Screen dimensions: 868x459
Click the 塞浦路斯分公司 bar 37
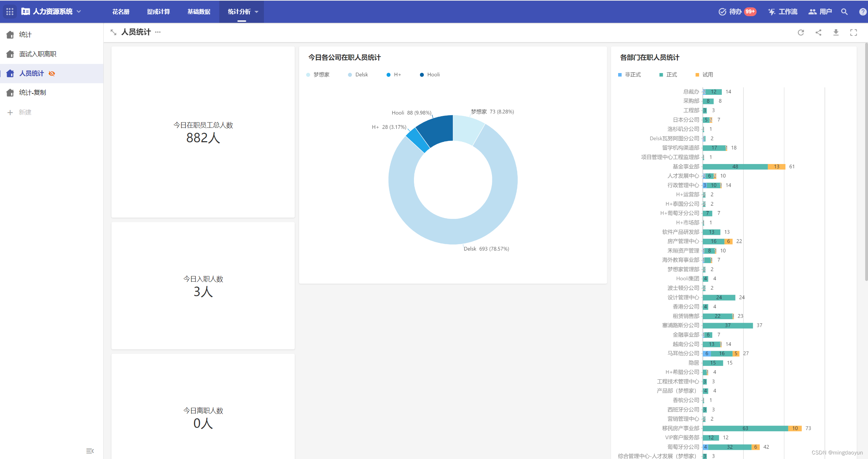point(728,325)
